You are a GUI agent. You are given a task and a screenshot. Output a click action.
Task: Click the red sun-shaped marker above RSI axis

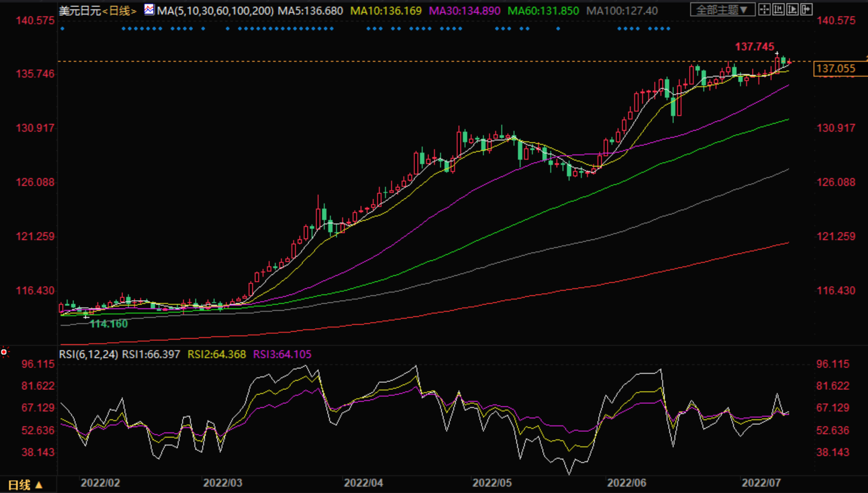tap(4, 352)
